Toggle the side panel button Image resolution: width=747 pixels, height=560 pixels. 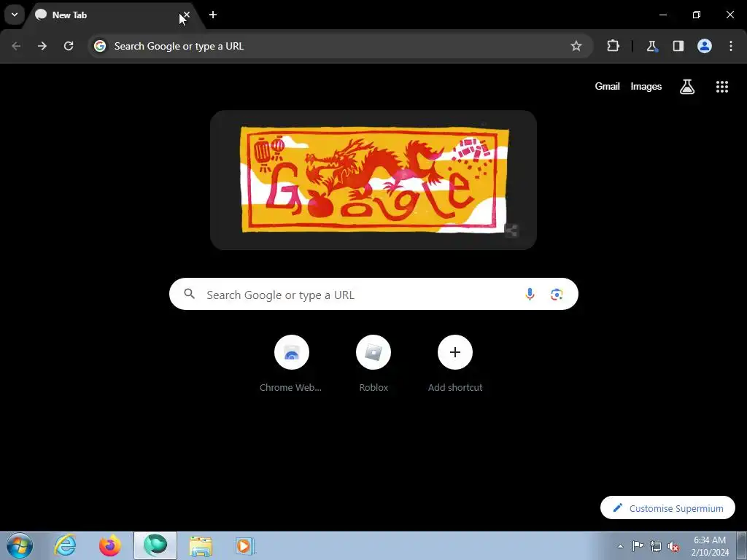tap(678, 46)
